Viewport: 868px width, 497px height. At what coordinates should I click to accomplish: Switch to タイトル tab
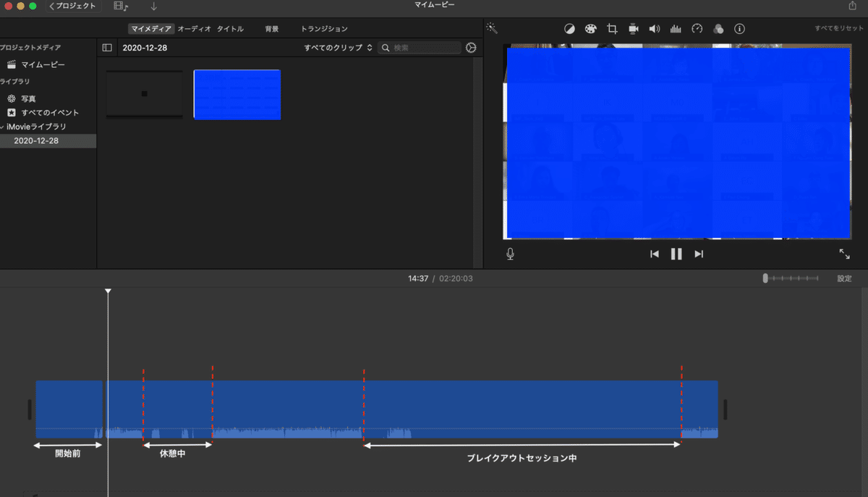[230, 29]
